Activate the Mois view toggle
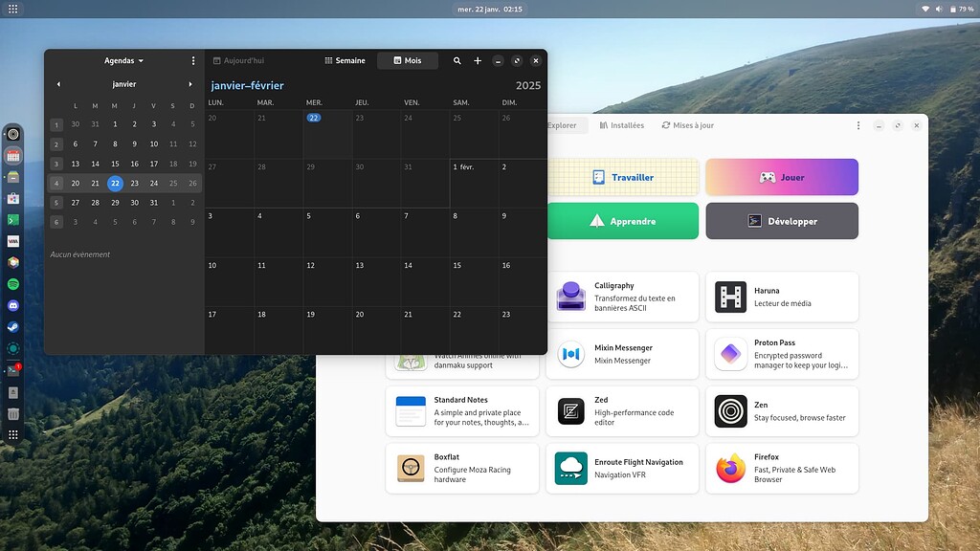980x551 pixels. click(x=407, y=60)
